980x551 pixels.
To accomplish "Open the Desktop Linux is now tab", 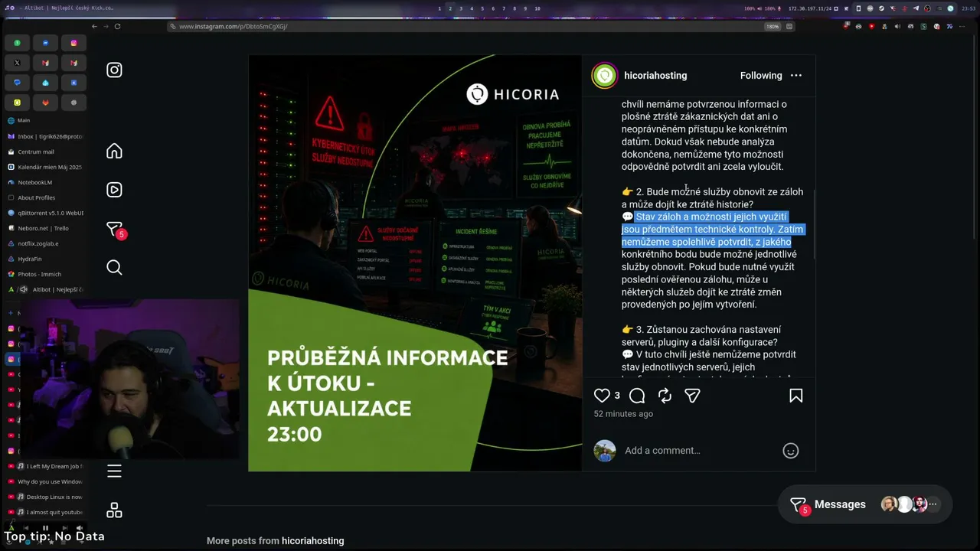I will 45,497.
